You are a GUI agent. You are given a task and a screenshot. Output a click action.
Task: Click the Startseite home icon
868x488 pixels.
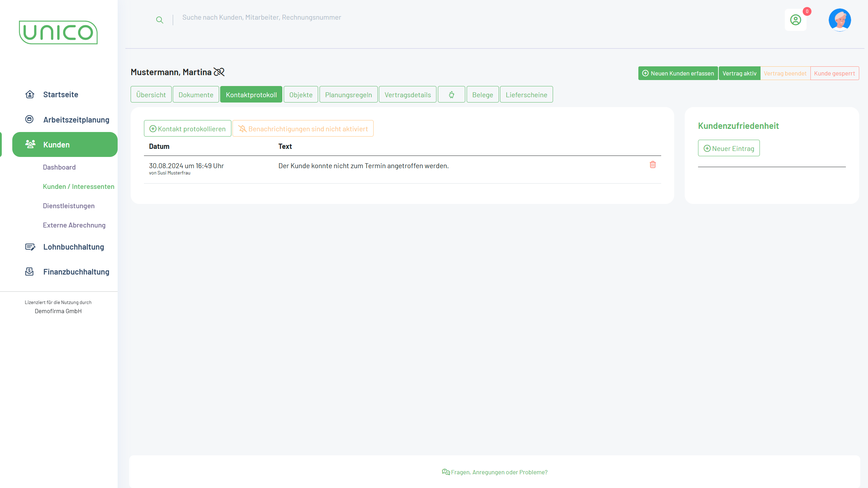coord(30,94)
